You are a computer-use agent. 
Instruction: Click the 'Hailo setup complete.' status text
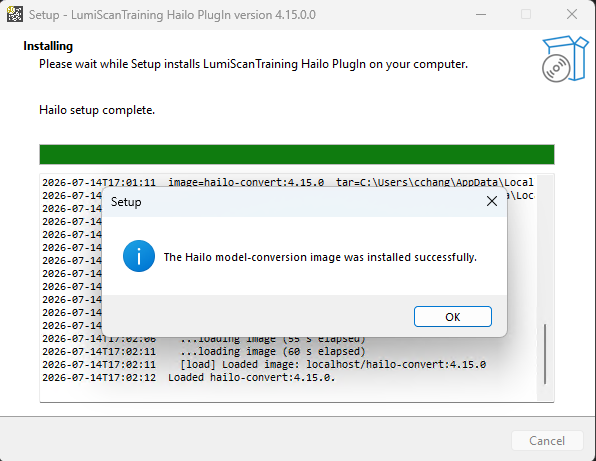[97, 110]
